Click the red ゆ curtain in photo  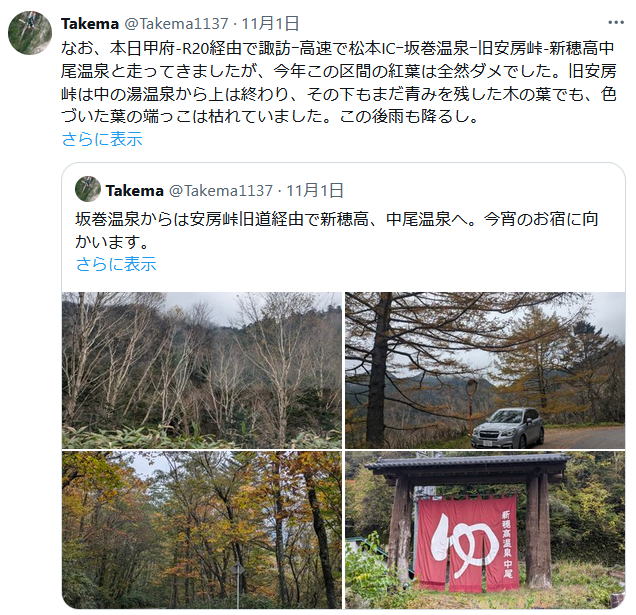point(467,544)
